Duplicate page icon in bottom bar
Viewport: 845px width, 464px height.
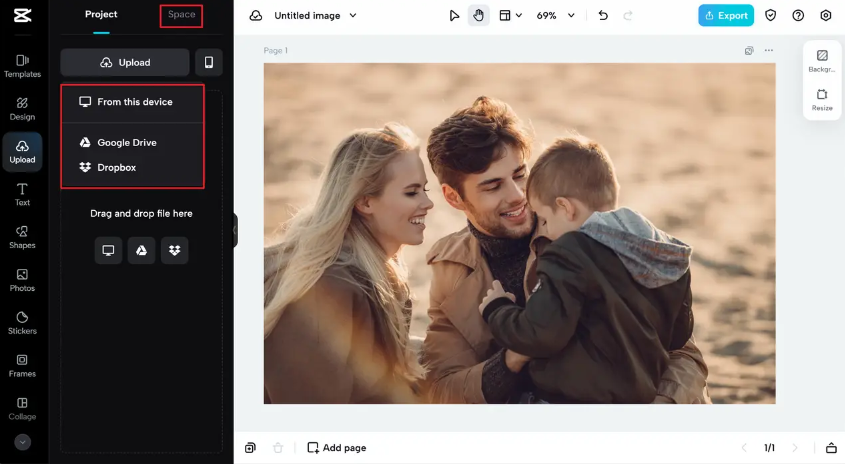(x=250, y=448)
